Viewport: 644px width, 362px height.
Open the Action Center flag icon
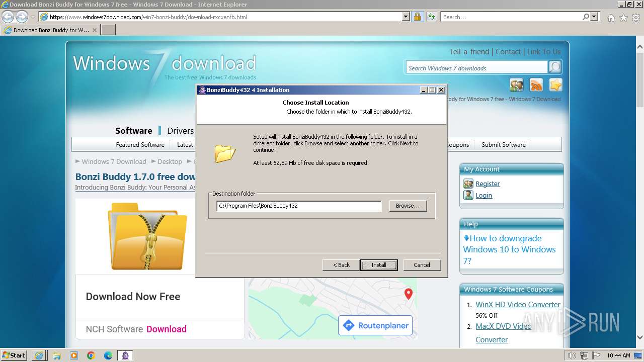pyautogui.click(x=596, y=355)
